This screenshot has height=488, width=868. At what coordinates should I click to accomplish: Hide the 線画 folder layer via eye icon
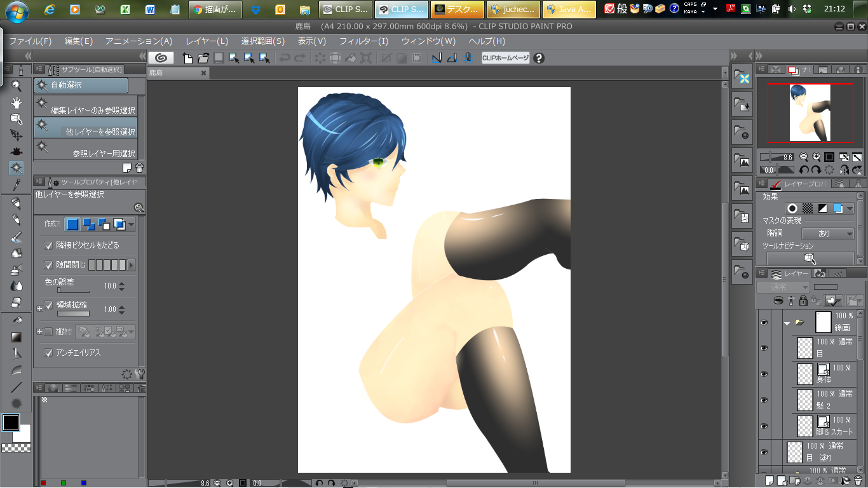coord(764,323)
